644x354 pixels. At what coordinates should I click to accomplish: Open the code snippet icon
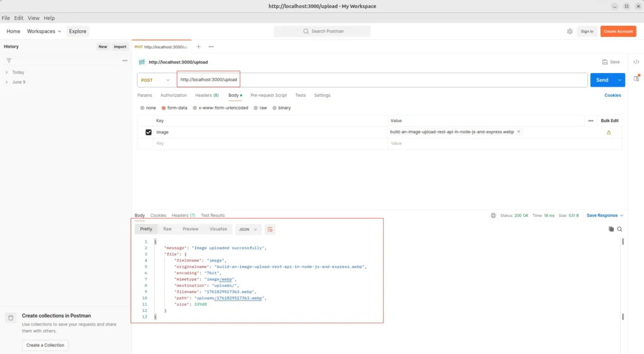click(636, 62)
